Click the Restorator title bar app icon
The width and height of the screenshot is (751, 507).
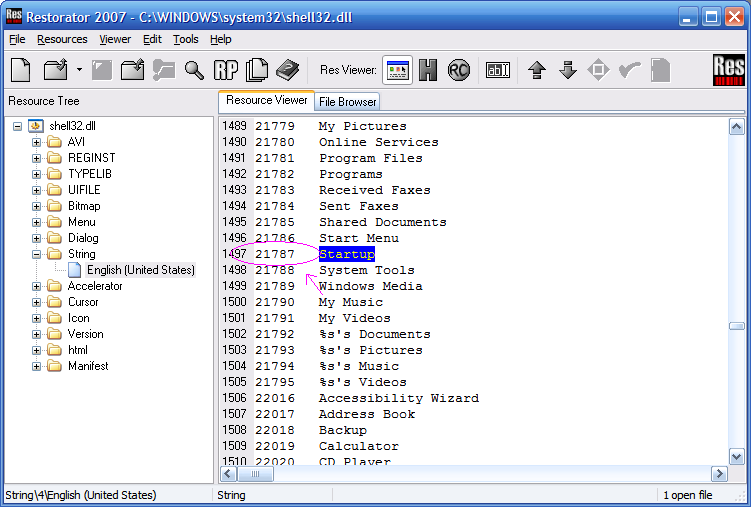click(x=14, y=16)
